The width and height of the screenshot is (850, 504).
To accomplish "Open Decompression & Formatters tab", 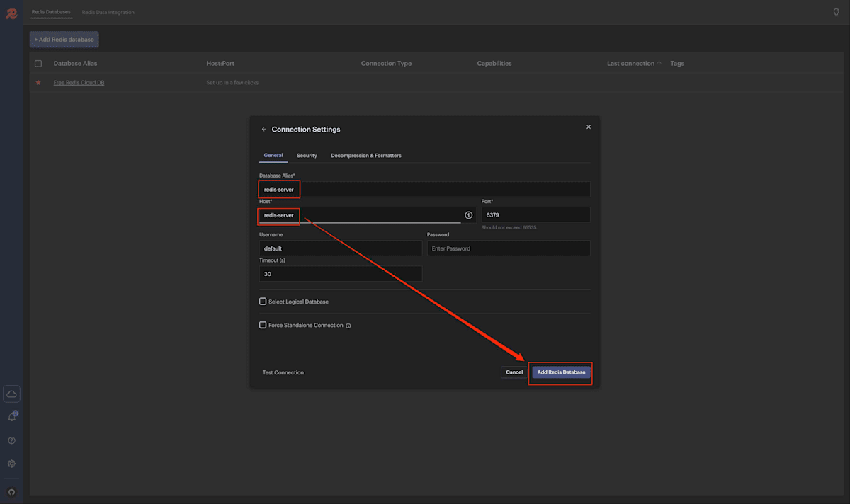I will coord(366,155).
